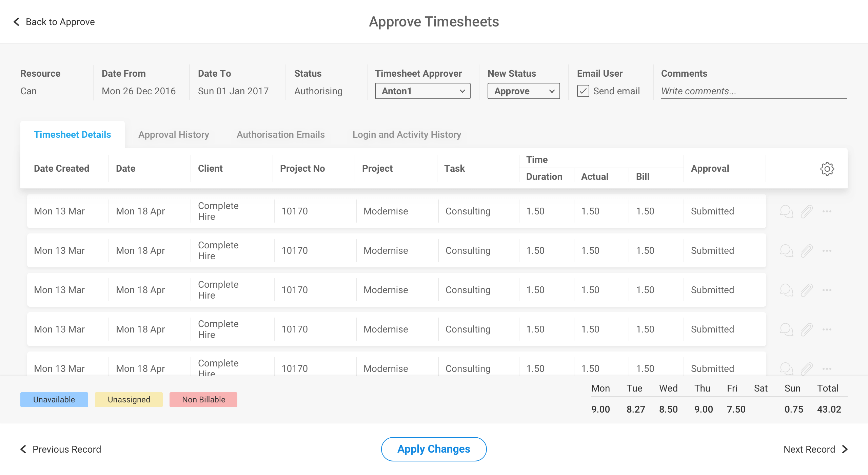Click paperclip icon on second row
This screenshot has width=868, height=475.
(x=807, y=251)
